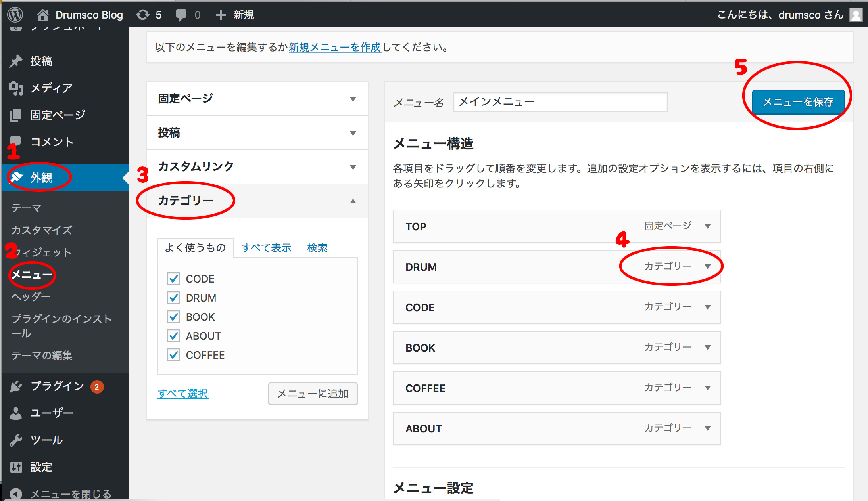Click the メニューを保存 button

click(x=798, y=102)
